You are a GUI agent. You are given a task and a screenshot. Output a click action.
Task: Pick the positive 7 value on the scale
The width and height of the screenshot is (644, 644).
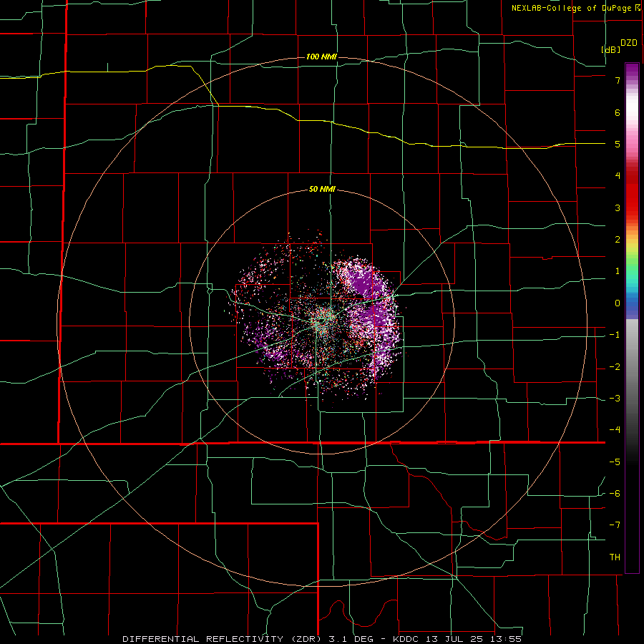[618, 80]
